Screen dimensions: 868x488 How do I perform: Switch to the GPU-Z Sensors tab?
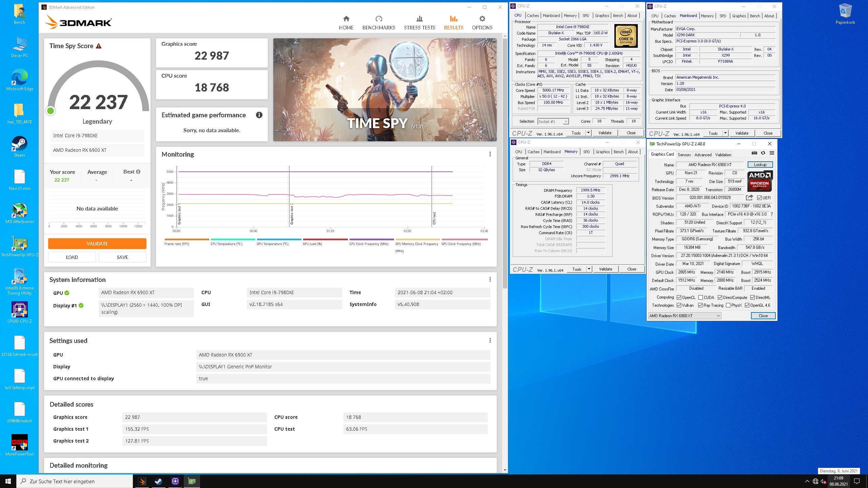coord(684,155)
